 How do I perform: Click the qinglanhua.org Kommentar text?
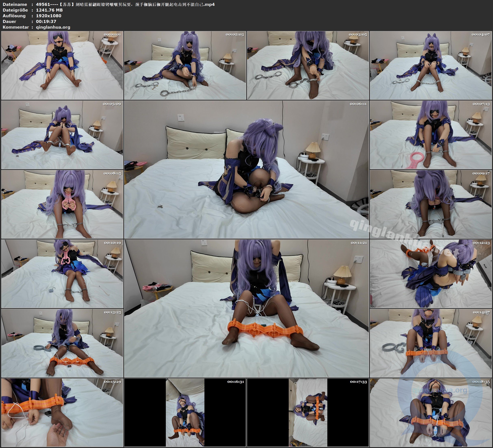point(53,27)
